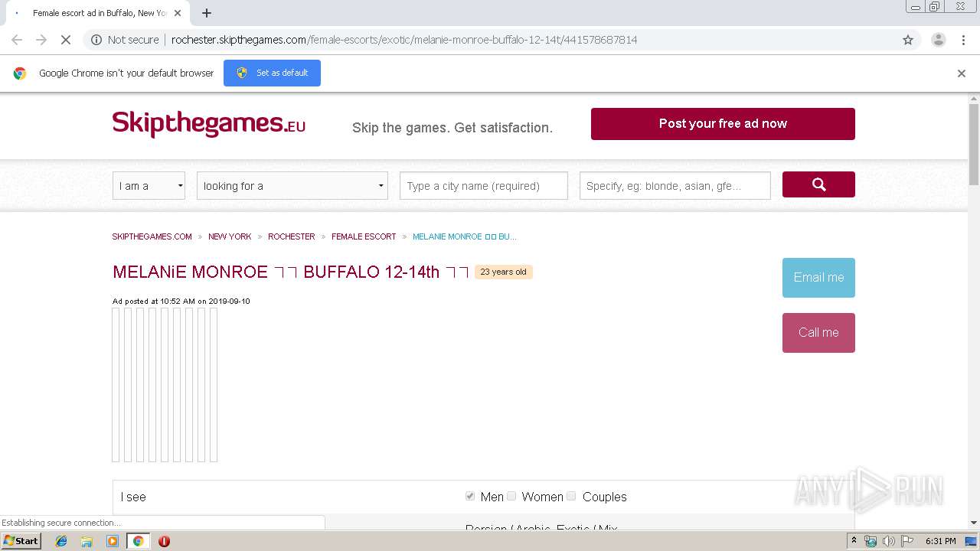This screenshot has width=980, height=551.
Task: Click the scrollbar down arrow
Action: pos(974,523)
